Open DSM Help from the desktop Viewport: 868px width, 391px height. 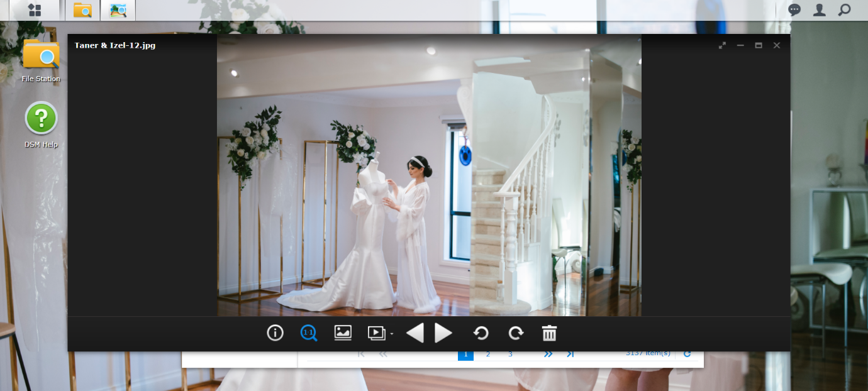tap(41, 124)
